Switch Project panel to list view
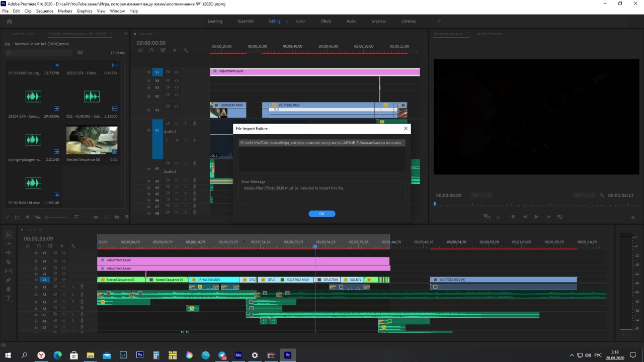Image resolution: width=644 pixels, height=362 pixels. pyautogui.click(x=17, y=217)
